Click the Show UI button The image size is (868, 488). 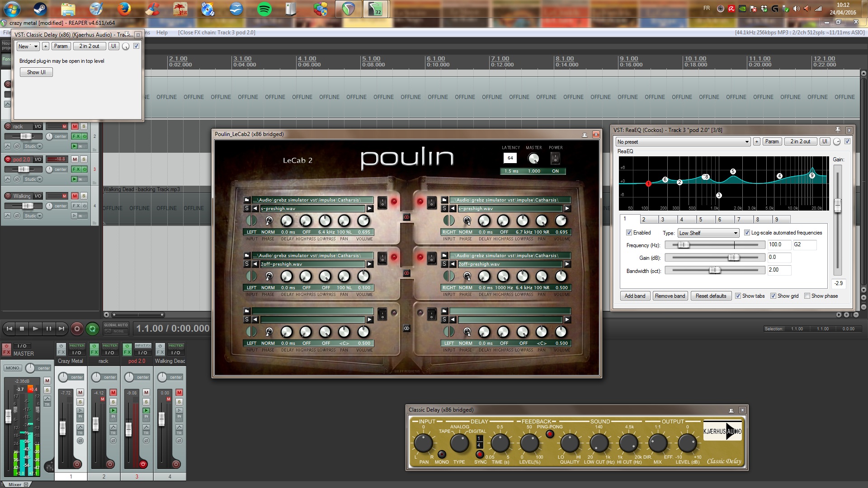(x=36, y=72)
